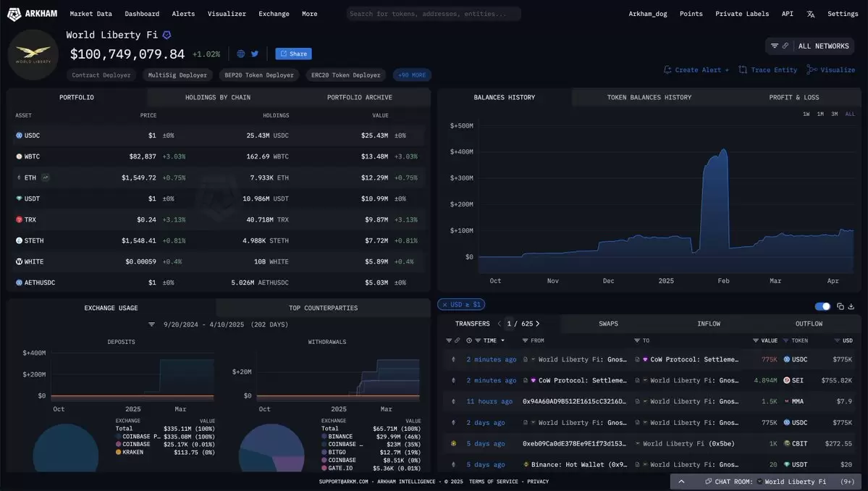868x491 pixels.
Task: Open the Inflow tab
Action: coord(709,324)
